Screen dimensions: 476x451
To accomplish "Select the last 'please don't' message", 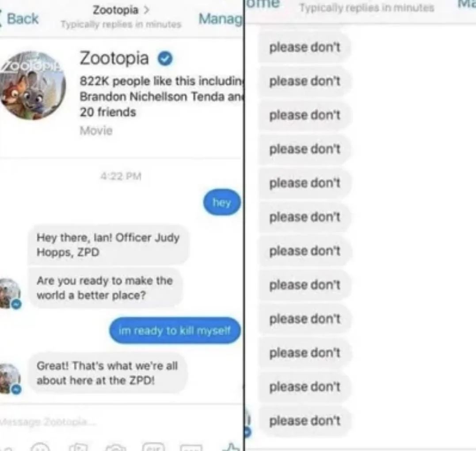I will [305, 420].
